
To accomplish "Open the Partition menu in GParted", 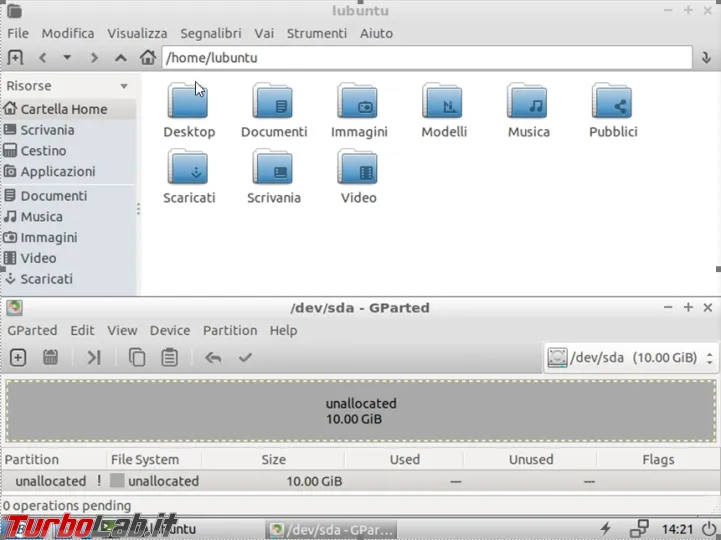I will pyautogui.click(x=230, y=330).
